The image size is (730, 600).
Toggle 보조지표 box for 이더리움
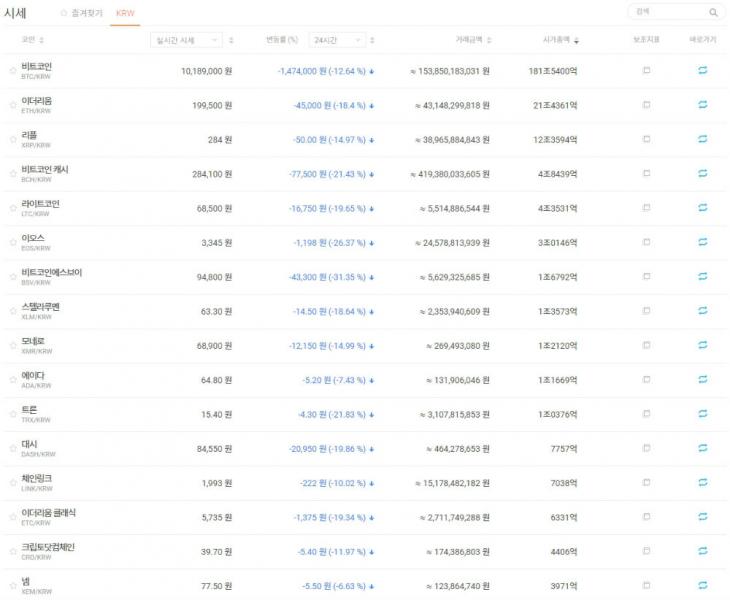point(646,105)
